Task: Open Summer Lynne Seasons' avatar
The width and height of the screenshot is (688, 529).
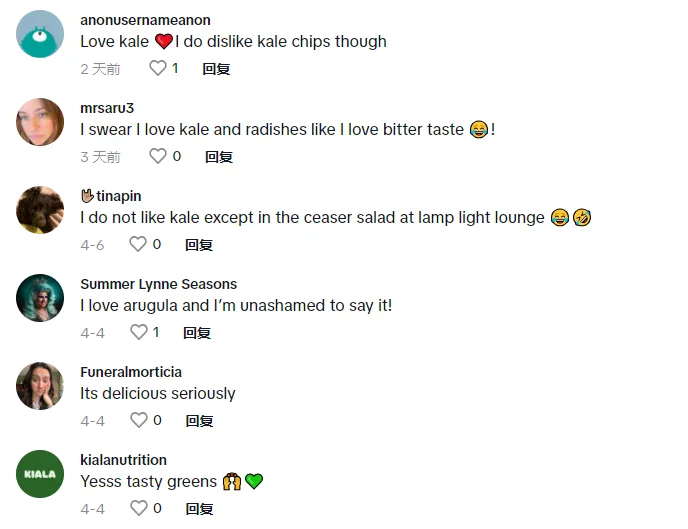Action: pos(40,298)
